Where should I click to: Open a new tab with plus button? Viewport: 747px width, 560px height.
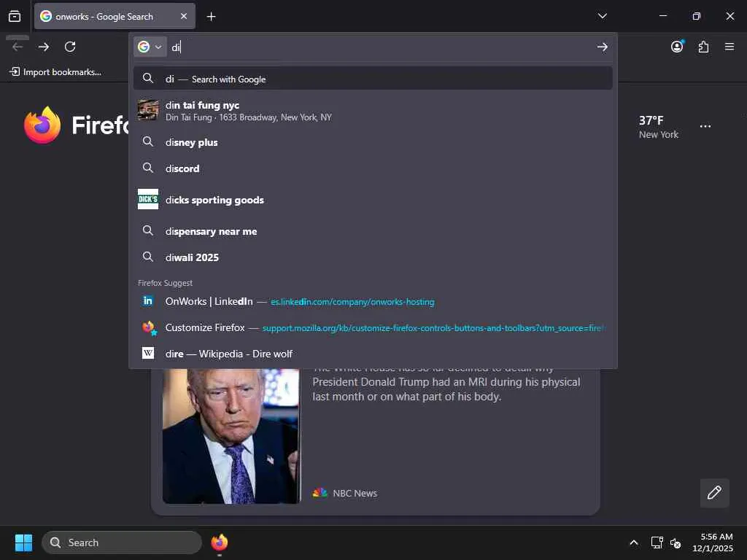click(x=211, y=17)
